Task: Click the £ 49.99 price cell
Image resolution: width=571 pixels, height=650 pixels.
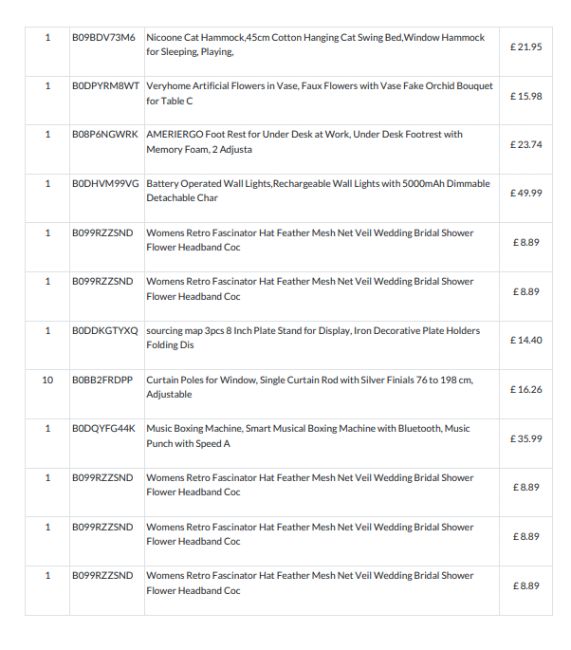Action: tap(526, 193)
